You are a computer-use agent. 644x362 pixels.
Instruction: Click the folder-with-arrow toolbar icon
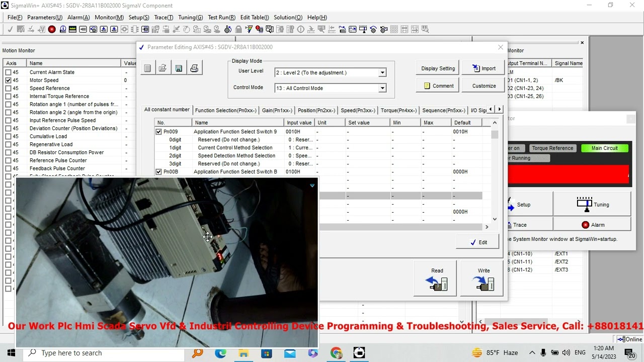(x=343, y=30)
